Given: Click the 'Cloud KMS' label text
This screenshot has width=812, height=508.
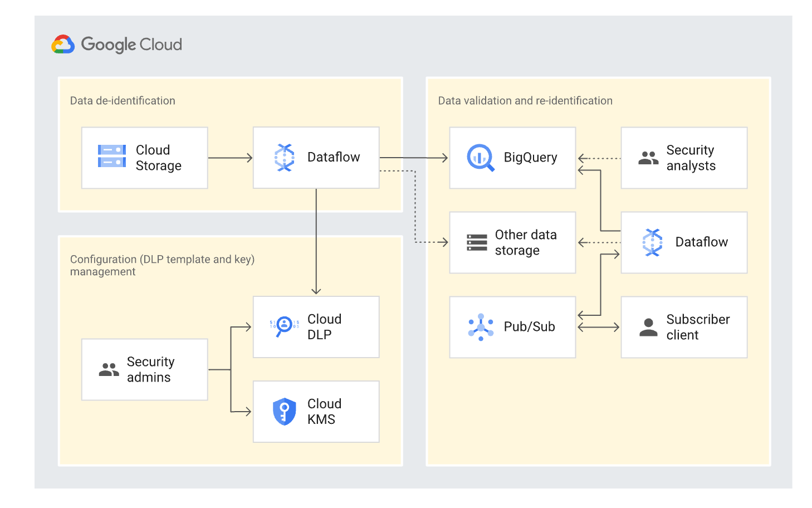Looking at the screenshot, I should tap(324, 412).
